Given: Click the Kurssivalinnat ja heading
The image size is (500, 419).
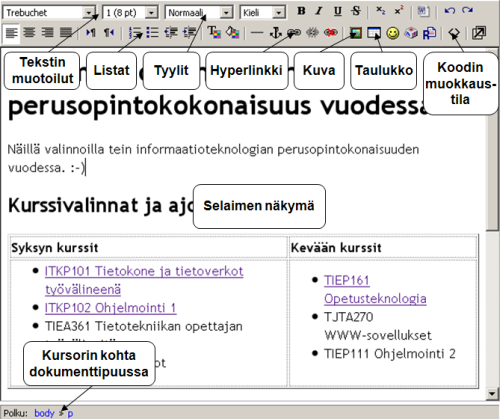Looking at the screenshot, I should [101, 205].
